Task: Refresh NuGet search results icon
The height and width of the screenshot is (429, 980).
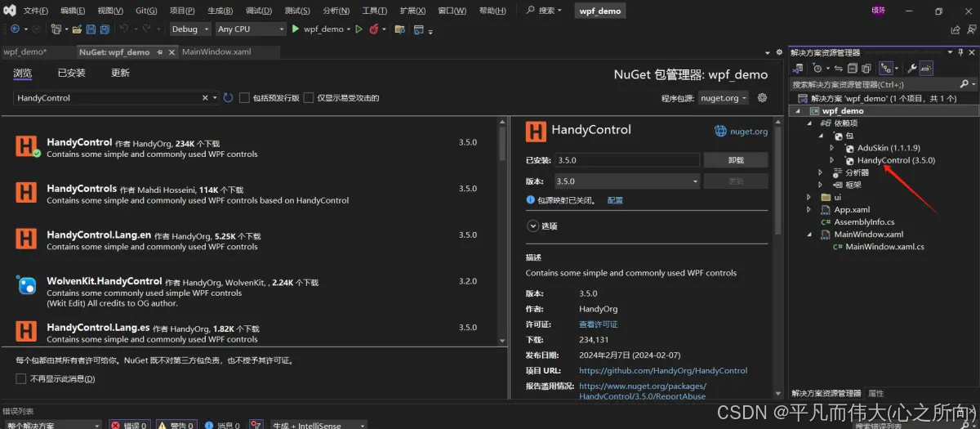Action: 228,98
